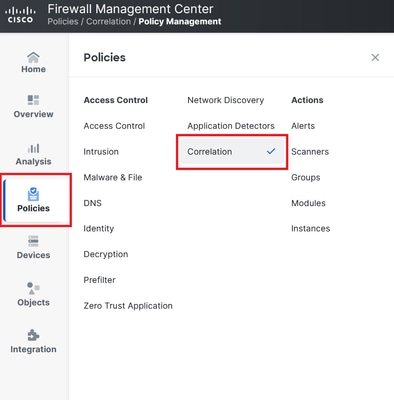This screenshot has width=394, height=400.
Task: Open Scanners under Actions
Action: click(310, 152)
